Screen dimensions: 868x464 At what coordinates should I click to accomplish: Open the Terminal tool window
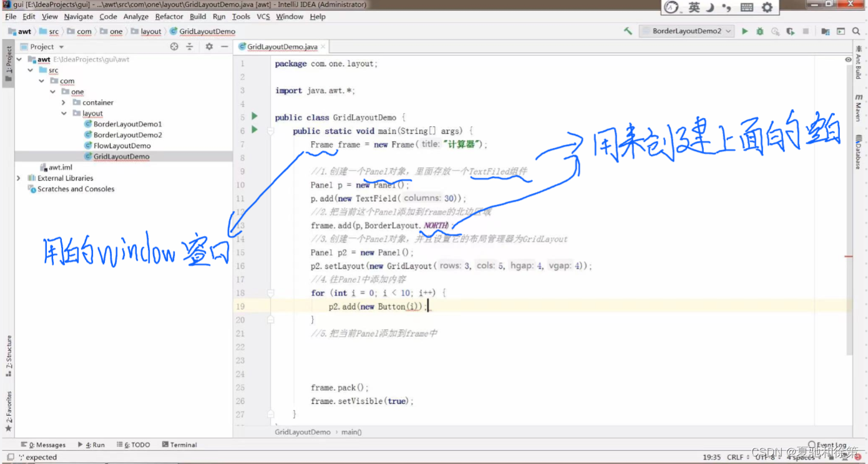(x=180, y=445)
